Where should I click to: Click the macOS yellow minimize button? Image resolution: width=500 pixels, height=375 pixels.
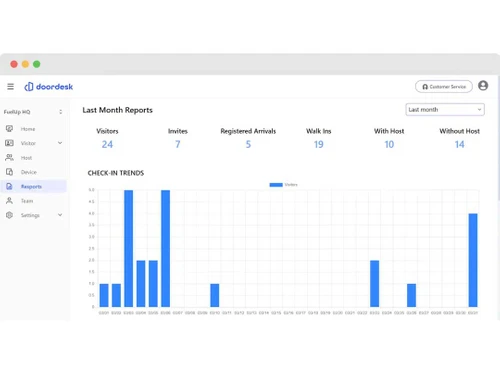click(25, 64)
